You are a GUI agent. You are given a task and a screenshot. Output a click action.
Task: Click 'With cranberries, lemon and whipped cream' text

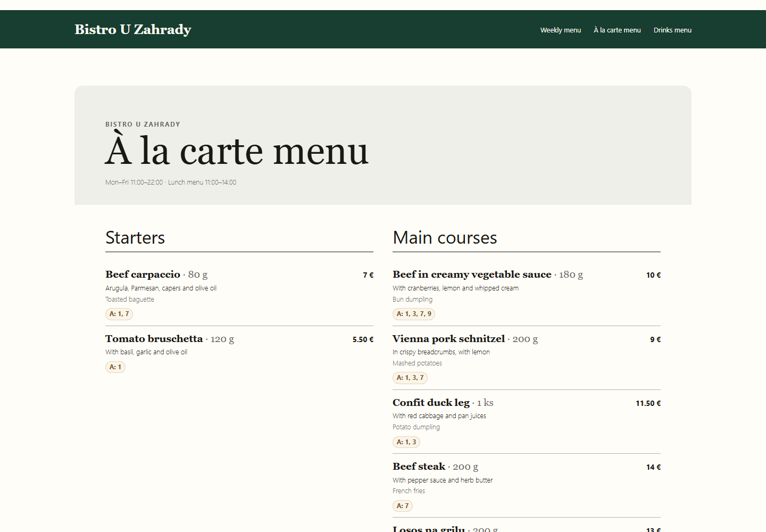point(455,288)
